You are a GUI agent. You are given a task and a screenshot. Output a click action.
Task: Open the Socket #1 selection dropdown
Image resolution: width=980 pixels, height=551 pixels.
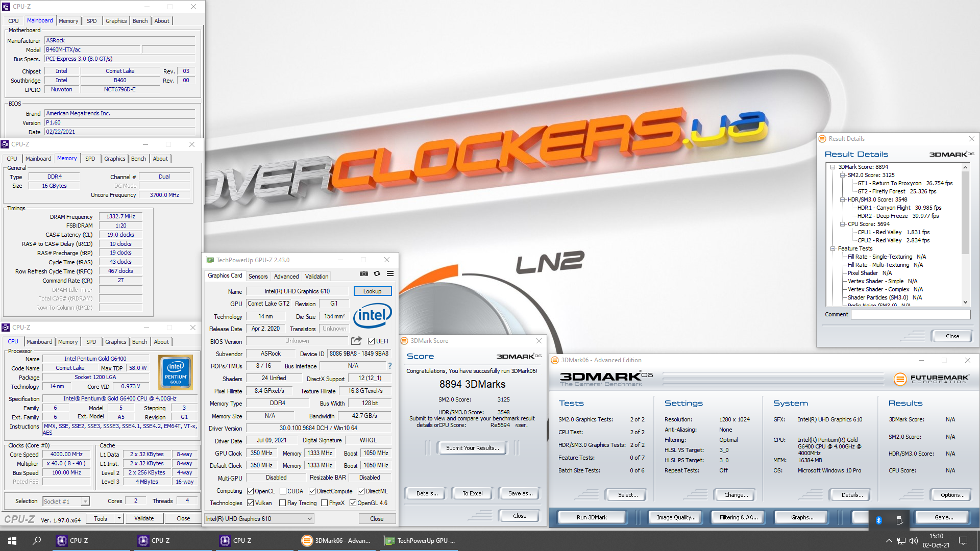[x=66, y=502]
